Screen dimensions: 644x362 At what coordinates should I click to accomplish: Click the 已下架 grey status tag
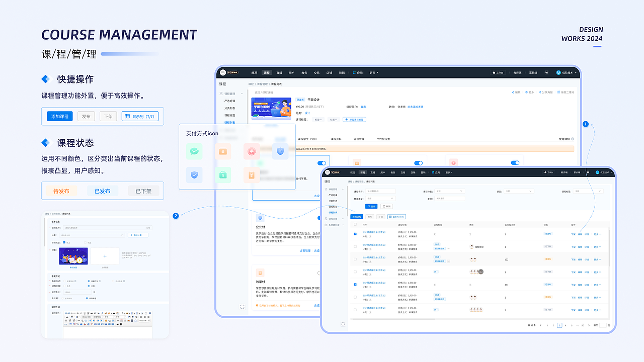coord(143,191)
